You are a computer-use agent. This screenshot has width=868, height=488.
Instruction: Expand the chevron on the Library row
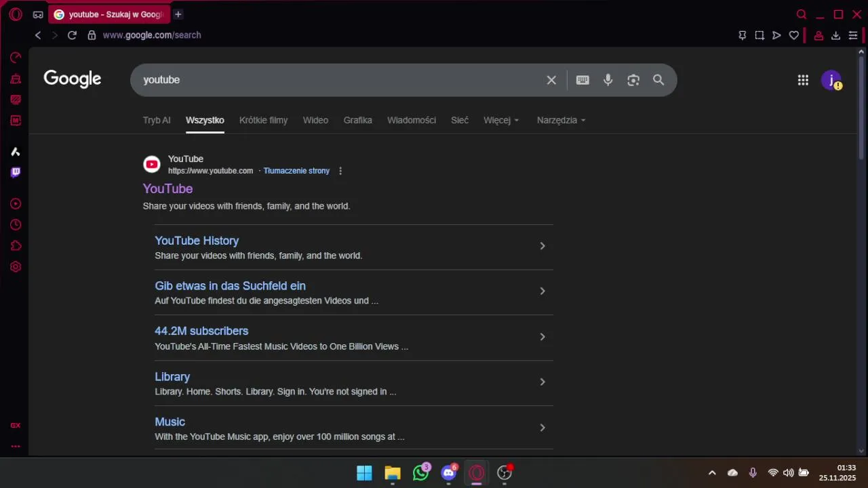click(542, 382)
